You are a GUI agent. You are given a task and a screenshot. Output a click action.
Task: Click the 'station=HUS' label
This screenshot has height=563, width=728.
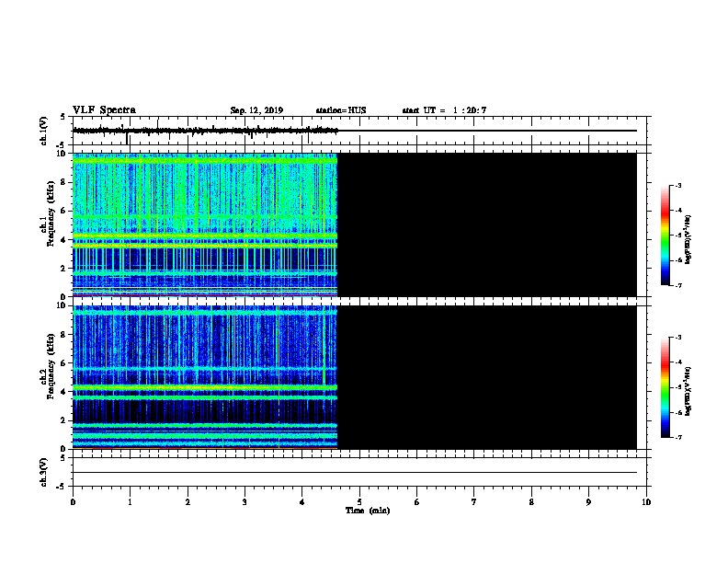[x=341, y=110]
